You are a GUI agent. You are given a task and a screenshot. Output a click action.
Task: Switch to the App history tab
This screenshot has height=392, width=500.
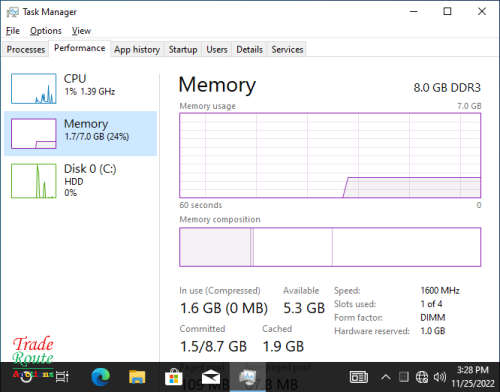(137, 49)
